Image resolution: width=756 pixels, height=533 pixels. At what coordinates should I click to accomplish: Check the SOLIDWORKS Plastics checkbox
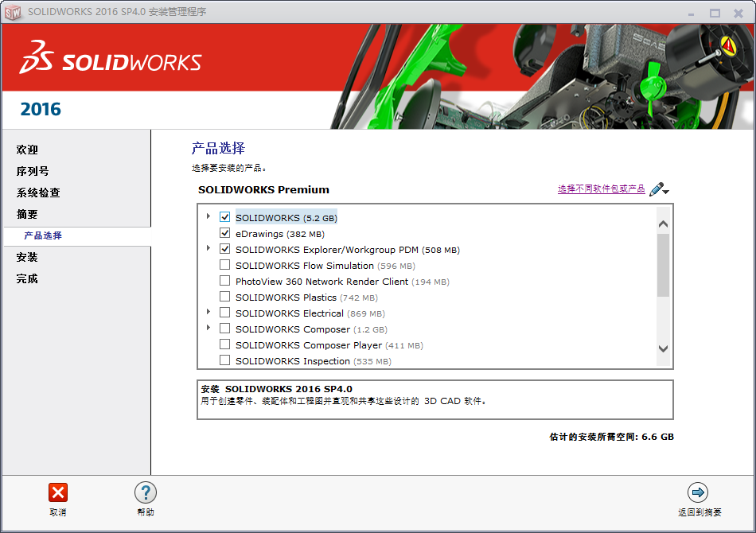coord(224,297)
